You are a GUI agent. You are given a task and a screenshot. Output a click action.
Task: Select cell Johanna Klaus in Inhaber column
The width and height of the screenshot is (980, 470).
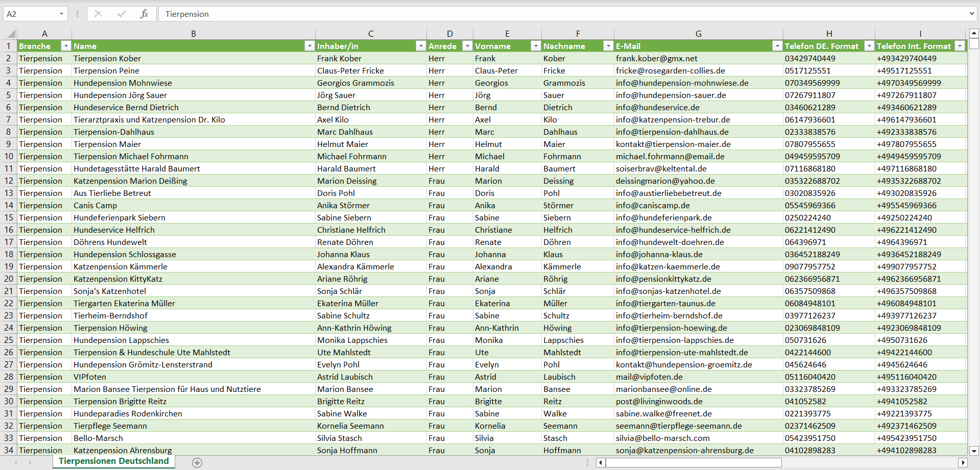[371, 254]
